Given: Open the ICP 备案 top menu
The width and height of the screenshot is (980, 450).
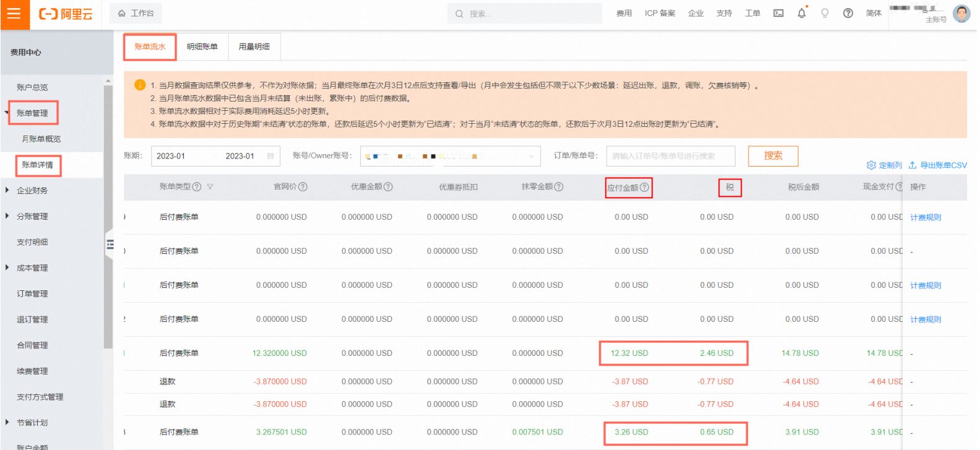Looking at the screenshot, I should (660, 13).
